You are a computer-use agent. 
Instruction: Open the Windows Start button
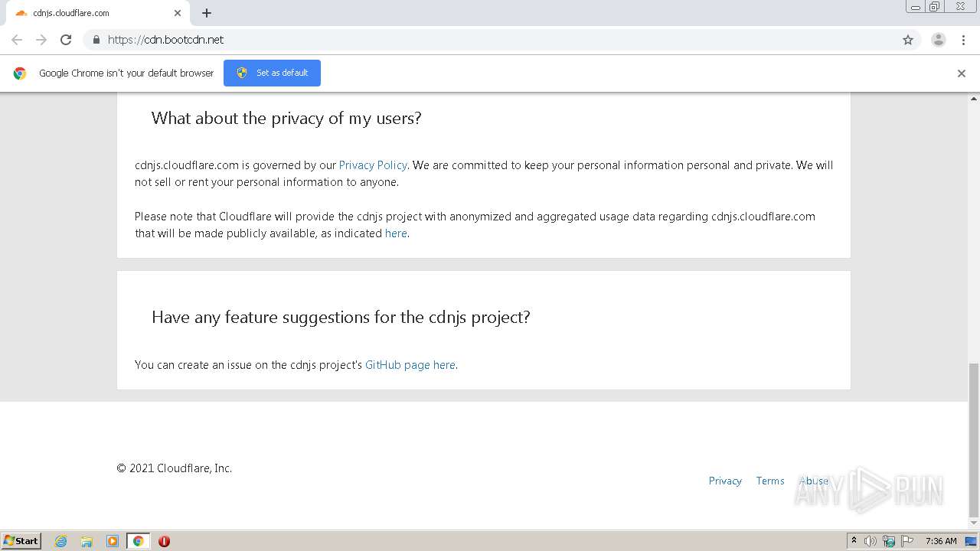(x=21, y=540)
